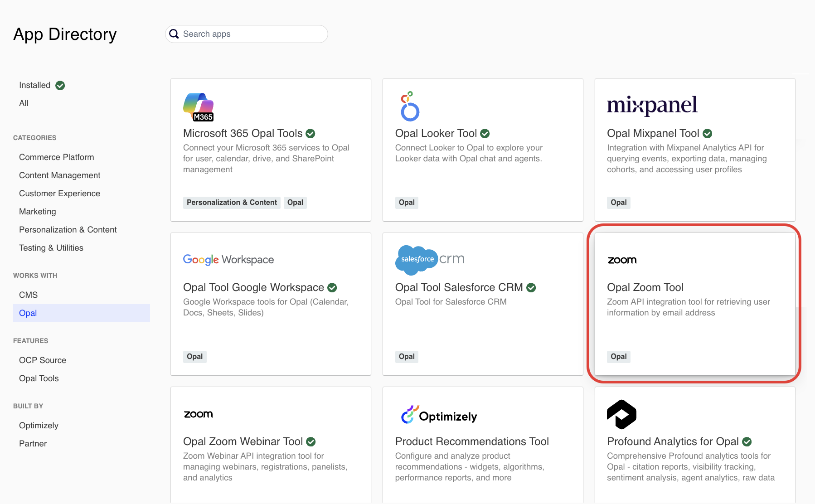Open Opal Zoom Tool title

[x=645, y=287]
